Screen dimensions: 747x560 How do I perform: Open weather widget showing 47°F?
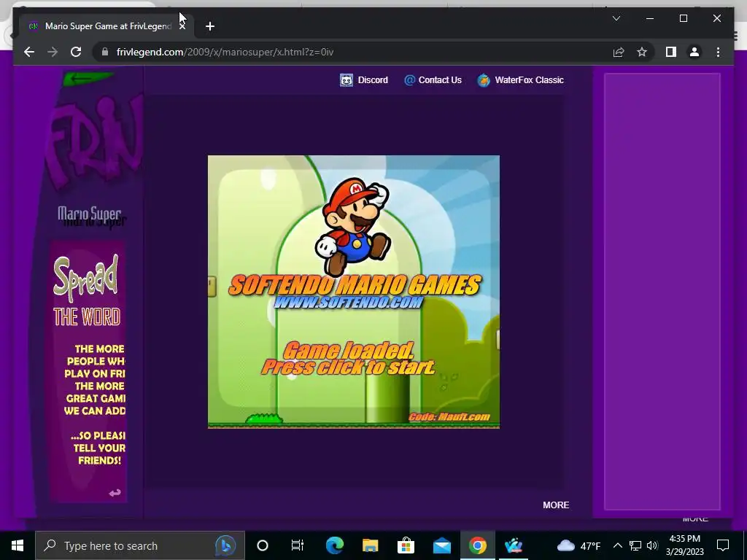[x=578, y=545]
